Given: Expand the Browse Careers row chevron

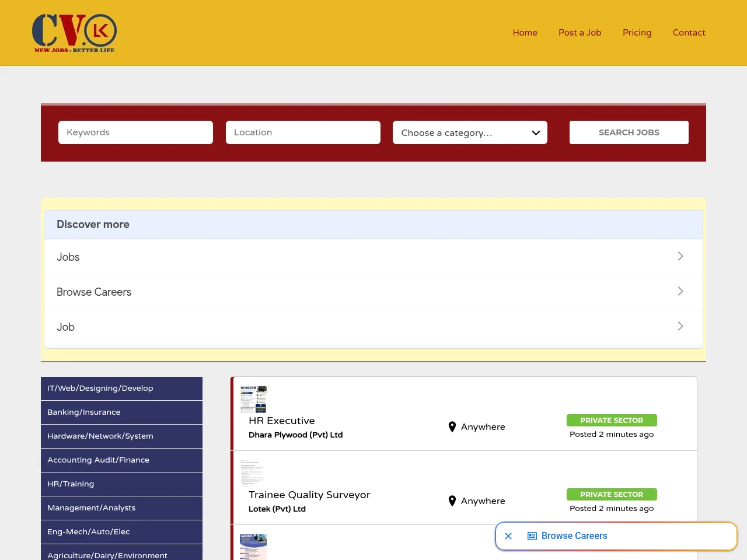Looking at the screenshot, I should 680,291.
